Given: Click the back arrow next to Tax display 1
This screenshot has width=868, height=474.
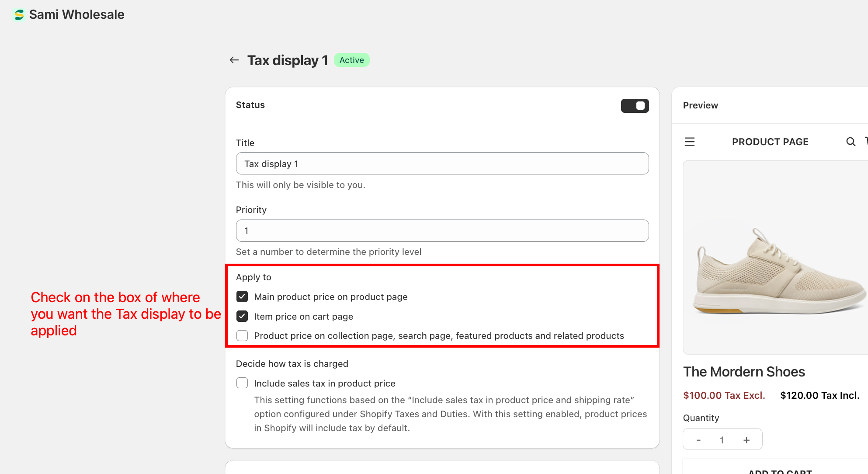Looking at the screenshot, I should coord(234,60).
